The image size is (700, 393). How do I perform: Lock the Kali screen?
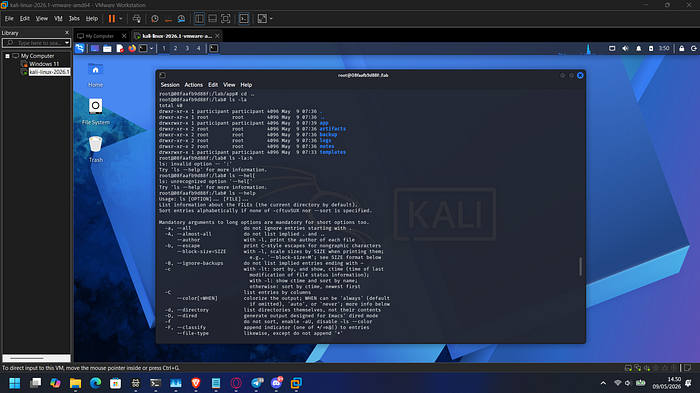[x=681, y=48]
